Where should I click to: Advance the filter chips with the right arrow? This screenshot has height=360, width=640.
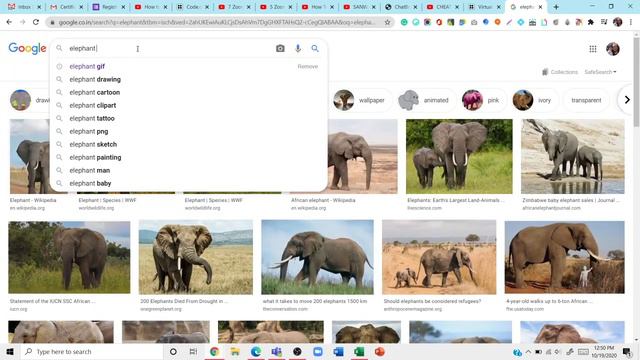tap(627, 100)
